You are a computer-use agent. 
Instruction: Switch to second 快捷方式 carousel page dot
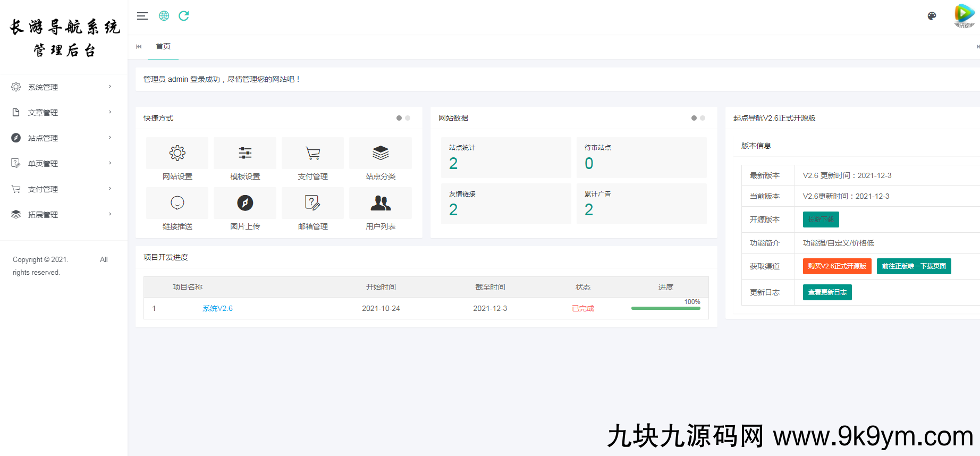pos(408,118)
